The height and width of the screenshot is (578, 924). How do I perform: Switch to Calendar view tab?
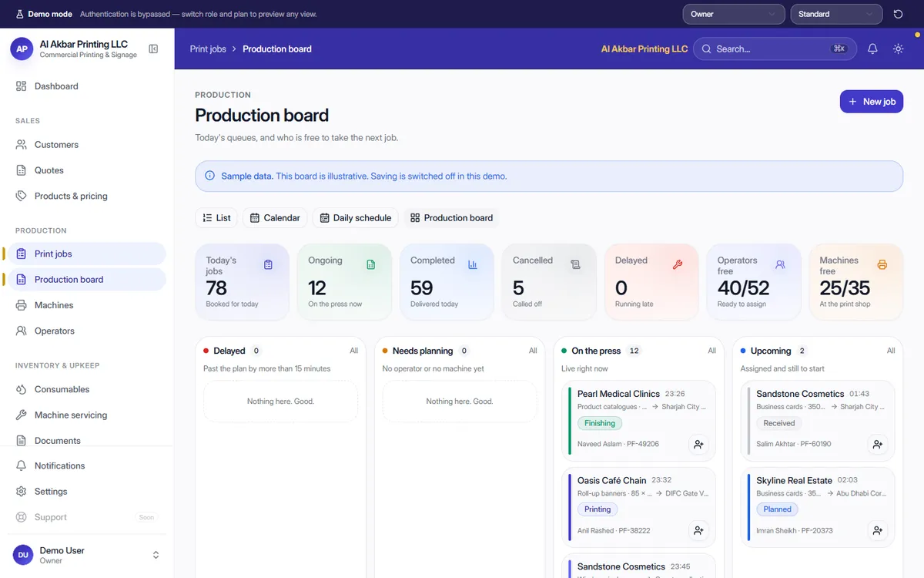(x=275, y=218)
